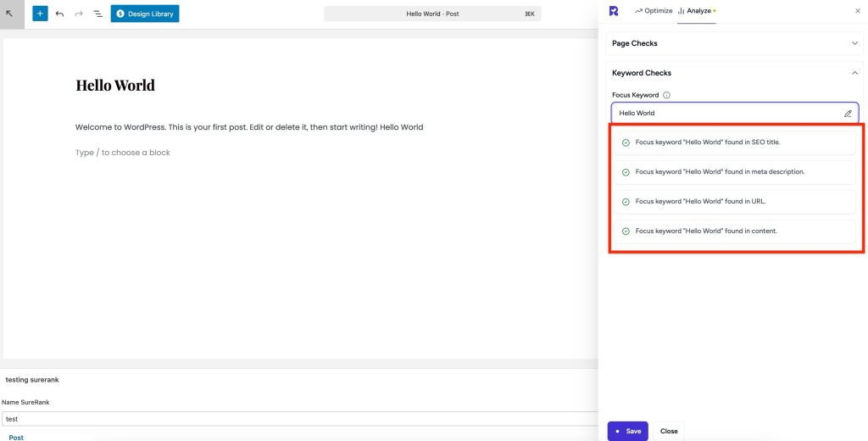Screen dimensions: 868x441
Task: Click the pencil icon in keyword field
Action: [x=848, y=113]
